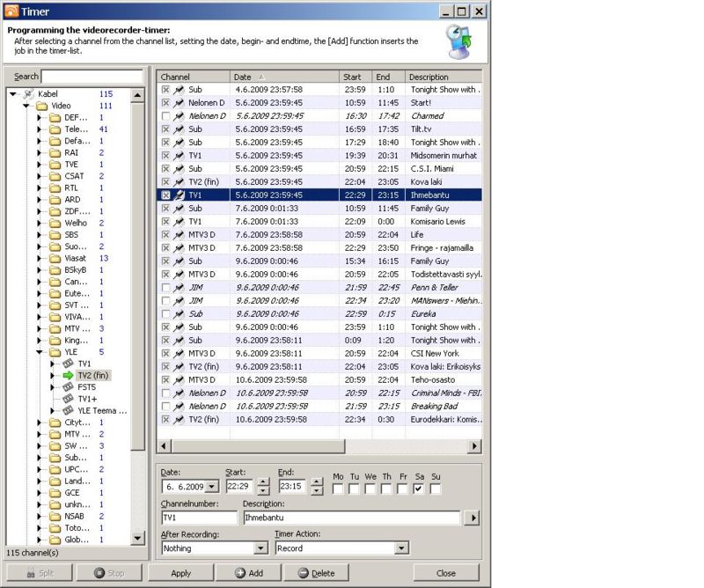Click the satellite icon in Charmed row
This screenshot has height=588, width=704.
pos(179,116)
